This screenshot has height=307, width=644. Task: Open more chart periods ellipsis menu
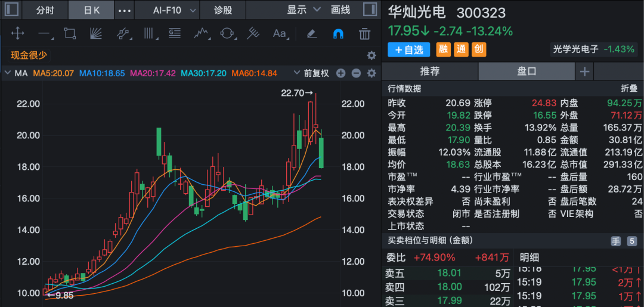click(x=125, y=10)
